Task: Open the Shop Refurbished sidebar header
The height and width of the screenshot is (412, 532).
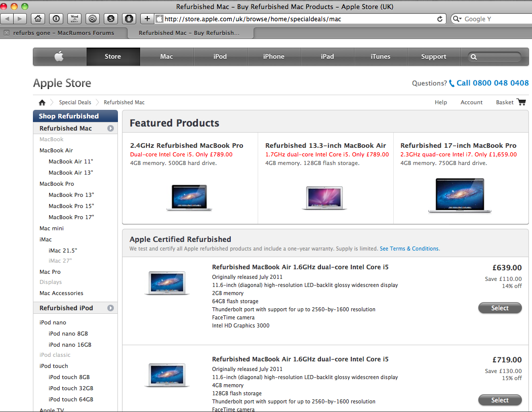Action: 75,116
